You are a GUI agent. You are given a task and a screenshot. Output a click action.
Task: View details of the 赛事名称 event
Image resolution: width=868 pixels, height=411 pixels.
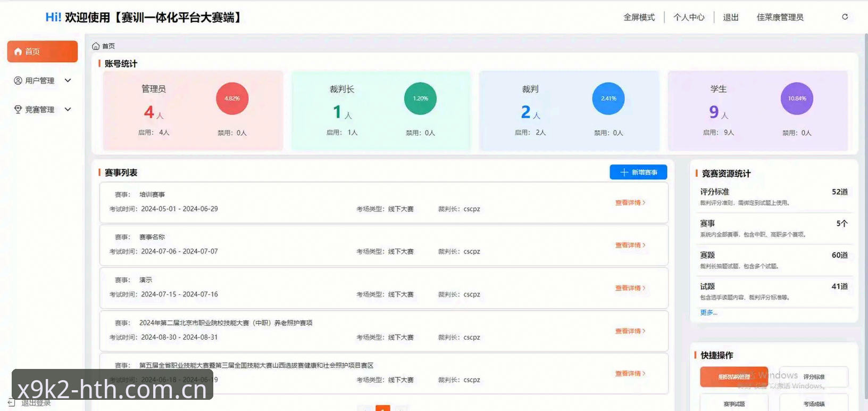(630, 245)
